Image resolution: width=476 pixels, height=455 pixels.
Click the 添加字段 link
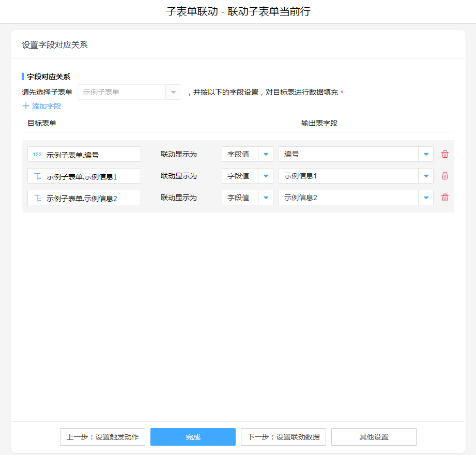47,106
